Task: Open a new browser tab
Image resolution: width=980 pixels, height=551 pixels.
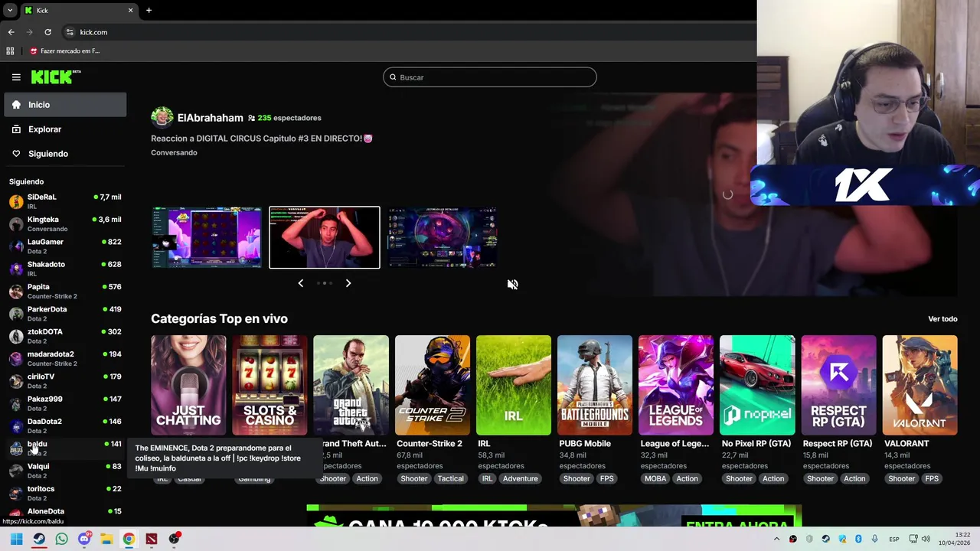Action: pyautogui.click(x=149, y=10)
